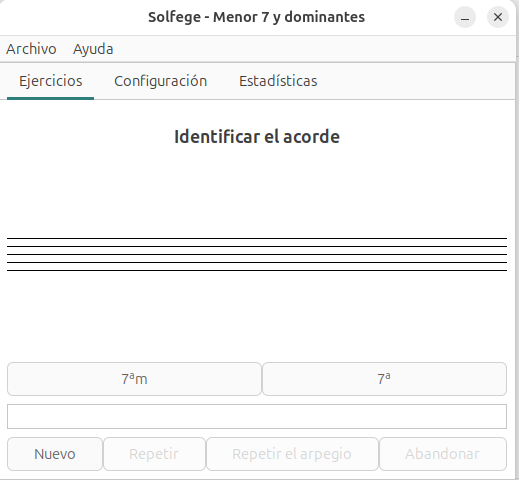Close the Solfege window
Screen dimensions: 519x480
[498, 17]
